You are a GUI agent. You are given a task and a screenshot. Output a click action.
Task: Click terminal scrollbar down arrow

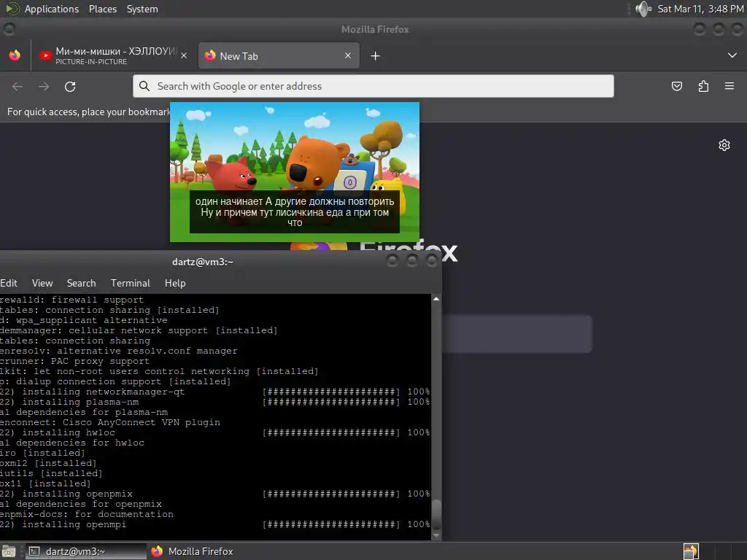(x=436, y=534)
